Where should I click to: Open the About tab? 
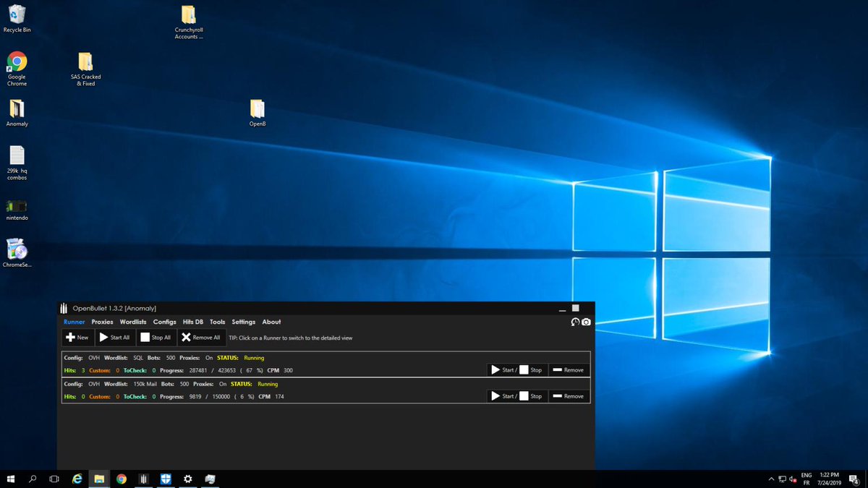(271, 322)
